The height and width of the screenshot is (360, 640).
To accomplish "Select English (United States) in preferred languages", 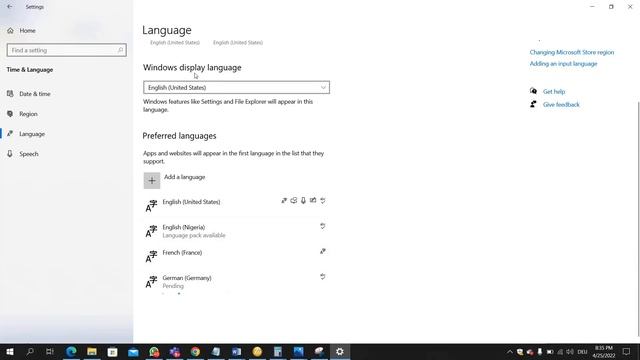I will pos(236,205).
